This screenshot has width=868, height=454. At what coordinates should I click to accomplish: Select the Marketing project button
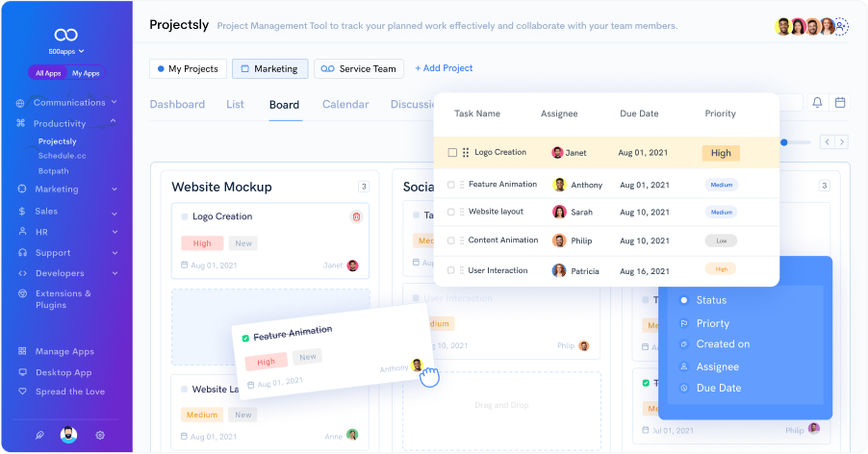[269, 69]
